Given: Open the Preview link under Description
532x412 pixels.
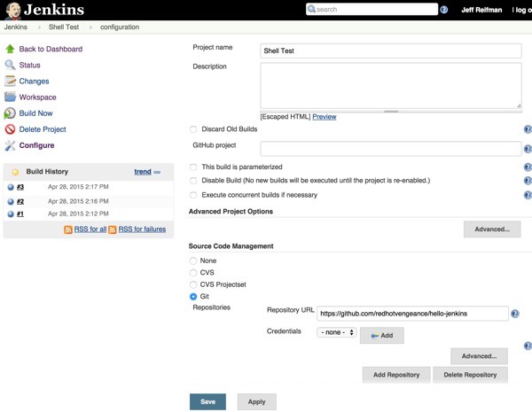Looking at the screenshot, I should [x=325, y=117].
